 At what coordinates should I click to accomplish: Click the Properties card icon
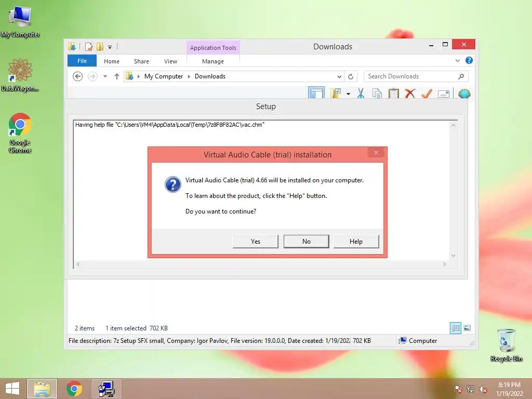click(x=444, y=94)
